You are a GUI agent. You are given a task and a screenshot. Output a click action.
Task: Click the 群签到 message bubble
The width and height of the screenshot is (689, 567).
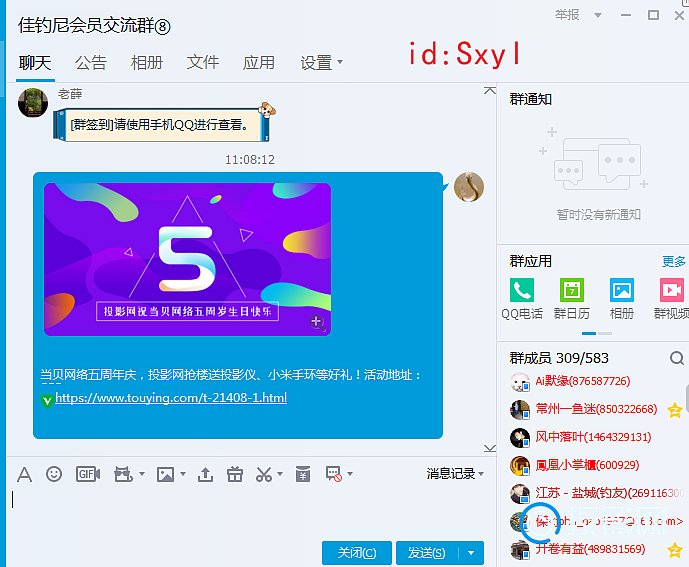pos(161,125)
